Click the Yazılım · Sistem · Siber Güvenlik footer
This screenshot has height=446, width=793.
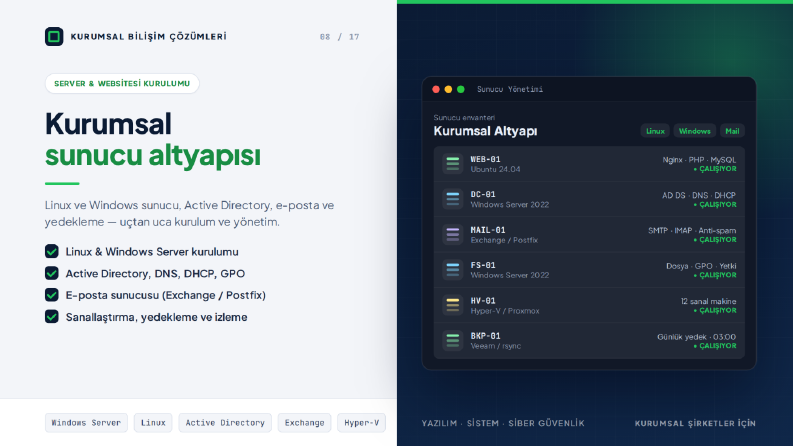[x=503, y=423]
